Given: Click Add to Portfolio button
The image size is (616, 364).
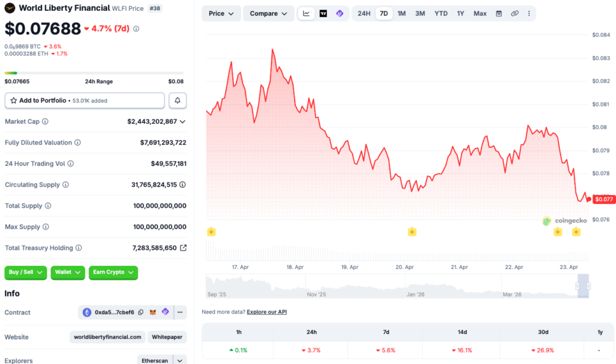Looking at the screenshot, I should (84, 100).
